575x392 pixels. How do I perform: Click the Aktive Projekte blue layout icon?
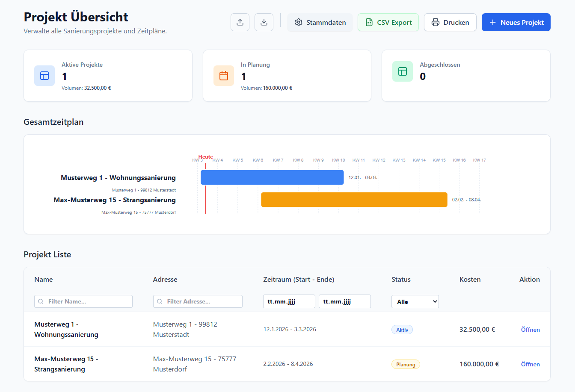coord(44,76)
